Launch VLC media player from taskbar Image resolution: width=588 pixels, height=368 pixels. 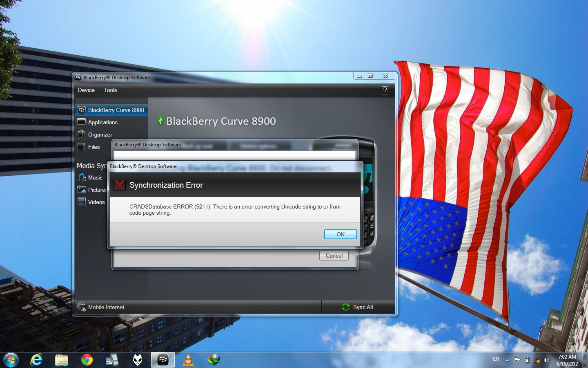(188, 360)
